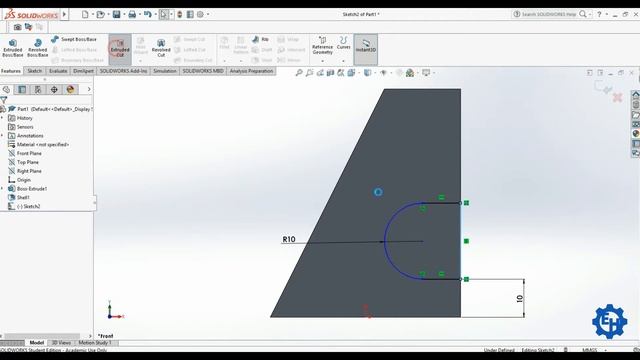Click Zoom to Area icon
Screen dimensions: 640x360
(x=309, y=73)
